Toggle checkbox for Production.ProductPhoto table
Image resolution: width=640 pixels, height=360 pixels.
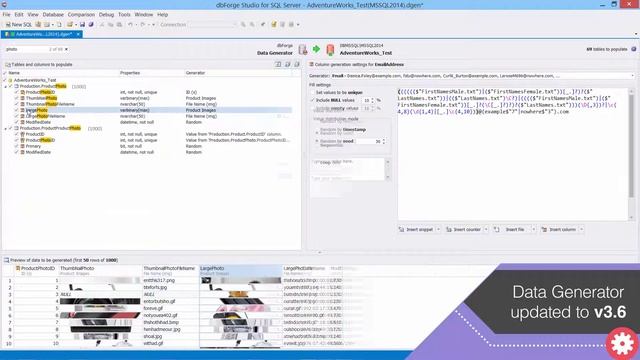pos(11,87)
